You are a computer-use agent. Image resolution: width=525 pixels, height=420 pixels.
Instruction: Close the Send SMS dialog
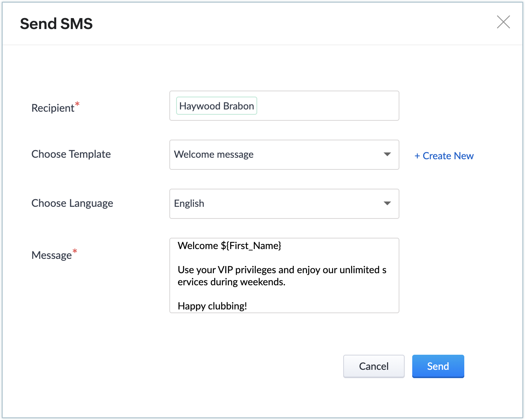point(503,22)
